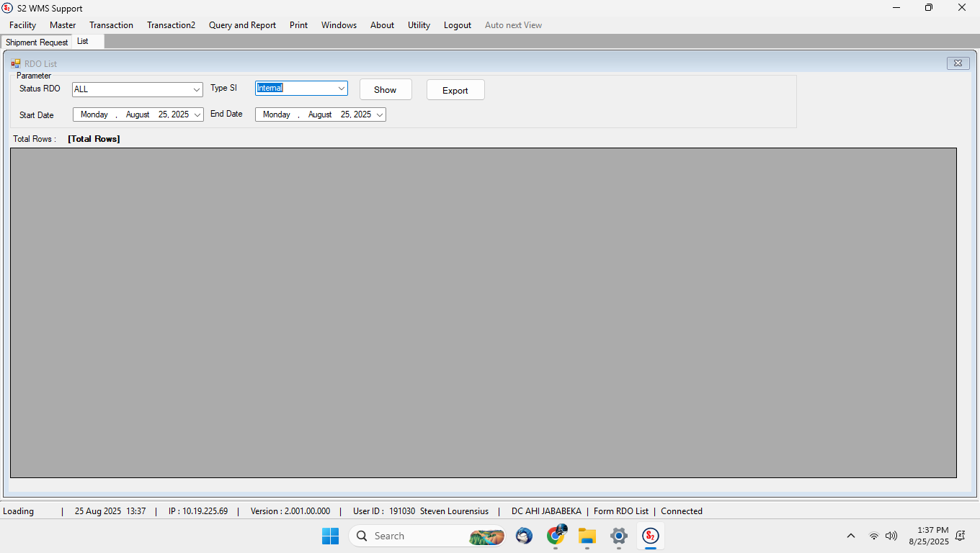Open the End Date calendar picker
The height and width of the screenshot is (553, 980).
click(380, 114)
